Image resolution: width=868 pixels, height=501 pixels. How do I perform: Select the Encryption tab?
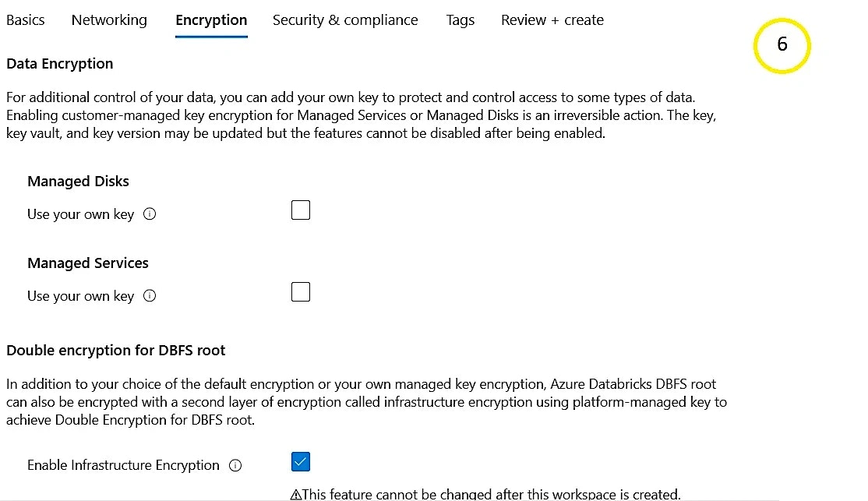(211, 20)
